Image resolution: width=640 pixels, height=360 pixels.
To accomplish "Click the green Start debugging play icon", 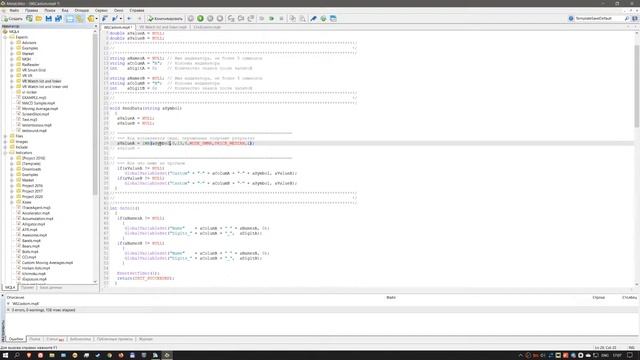I will pyautogui.click(x=200, y=19).
